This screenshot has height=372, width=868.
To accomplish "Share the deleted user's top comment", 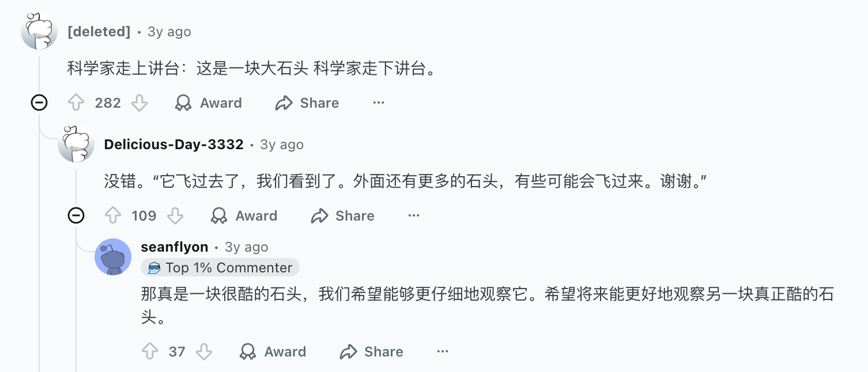I will (x=307, y=103).
